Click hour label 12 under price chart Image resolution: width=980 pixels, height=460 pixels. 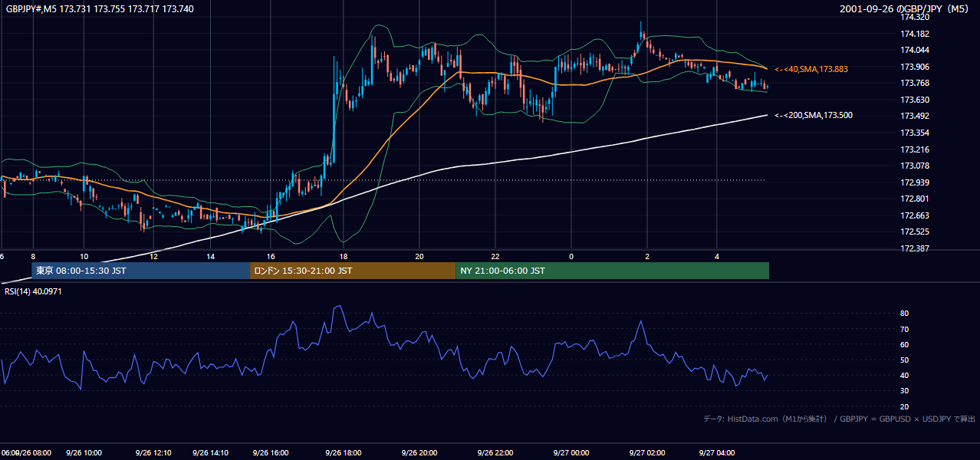153,256
